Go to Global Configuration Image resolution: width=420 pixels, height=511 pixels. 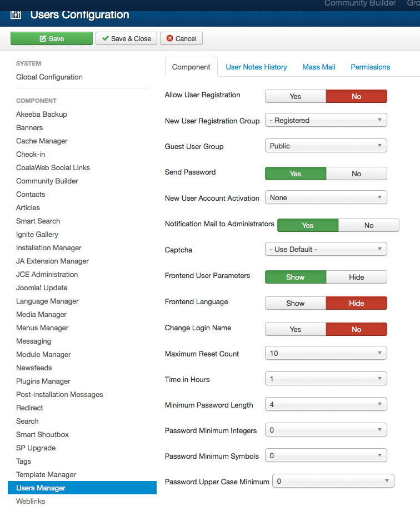tap(49, 77)
